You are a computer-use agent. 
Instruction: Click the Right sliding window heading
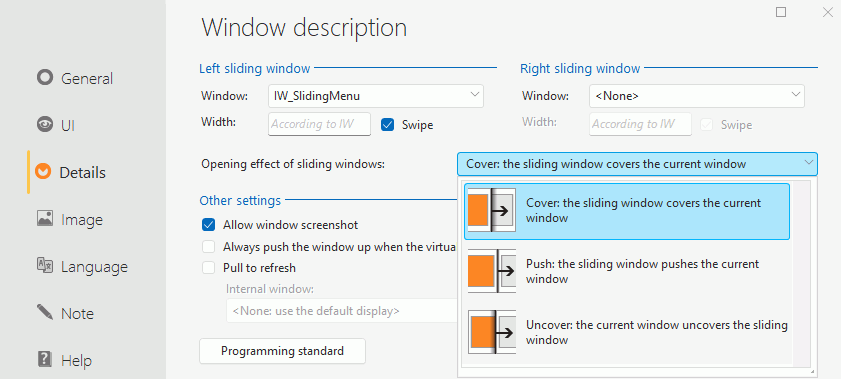[580, 68]
